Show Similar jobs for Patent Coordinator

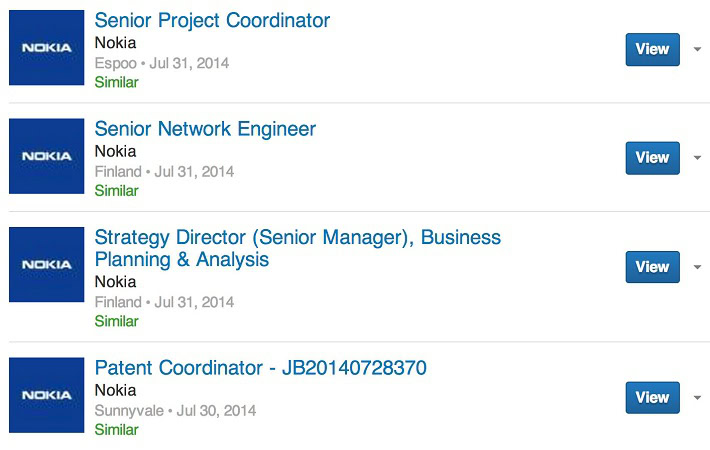(x=116, y=429)
